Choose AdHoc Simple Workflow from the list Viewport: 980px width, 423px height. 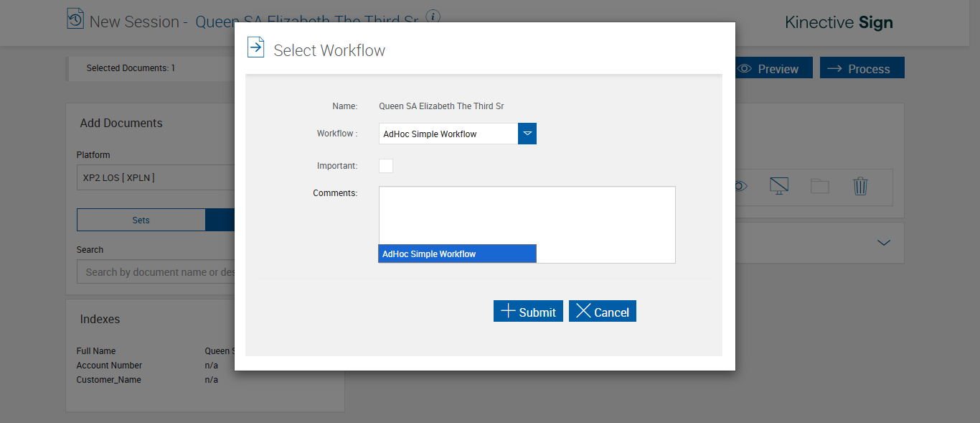click(457, 254)
